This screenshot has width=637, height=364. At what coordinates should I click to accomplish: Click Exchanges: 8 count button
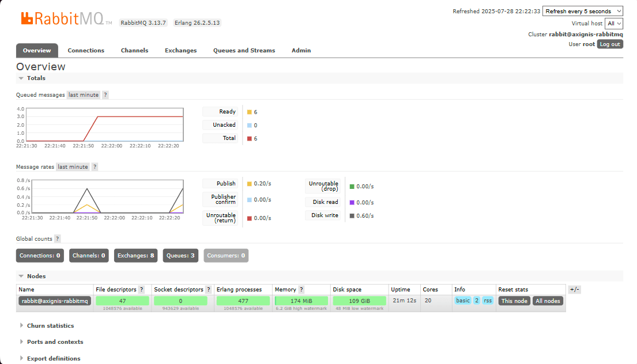click(135, 256)
